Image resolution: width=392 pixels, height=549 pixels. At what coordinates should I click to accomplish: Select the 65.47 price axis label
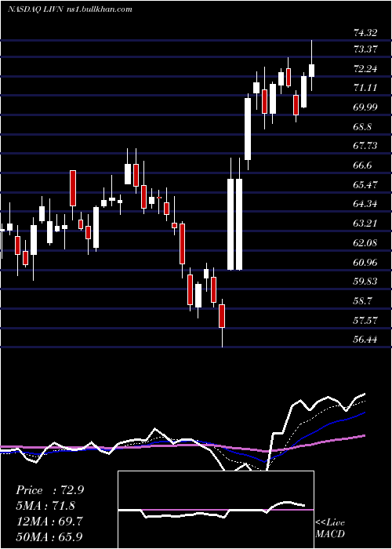[x=365, y=185]
